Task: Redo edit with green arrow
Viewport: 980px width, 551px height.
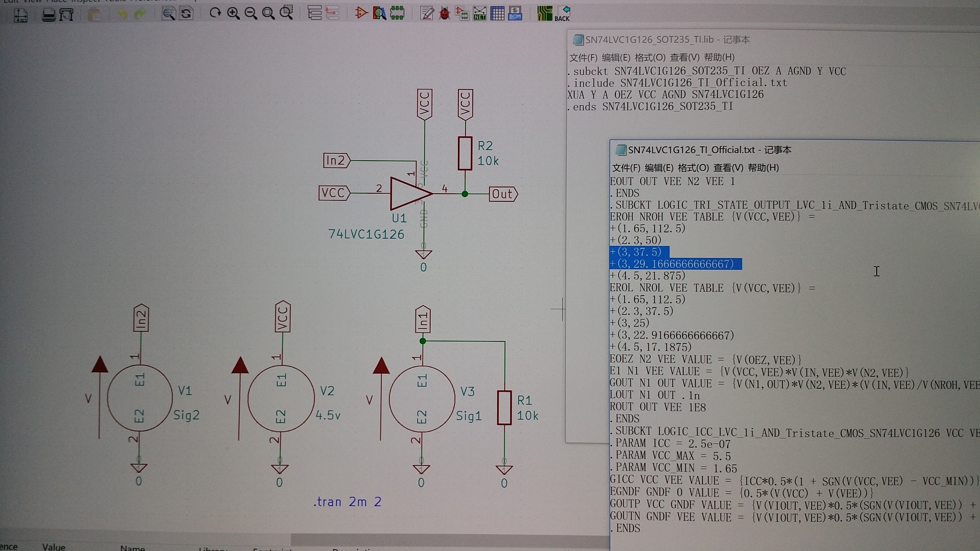Action: click(x=140, y=14)
